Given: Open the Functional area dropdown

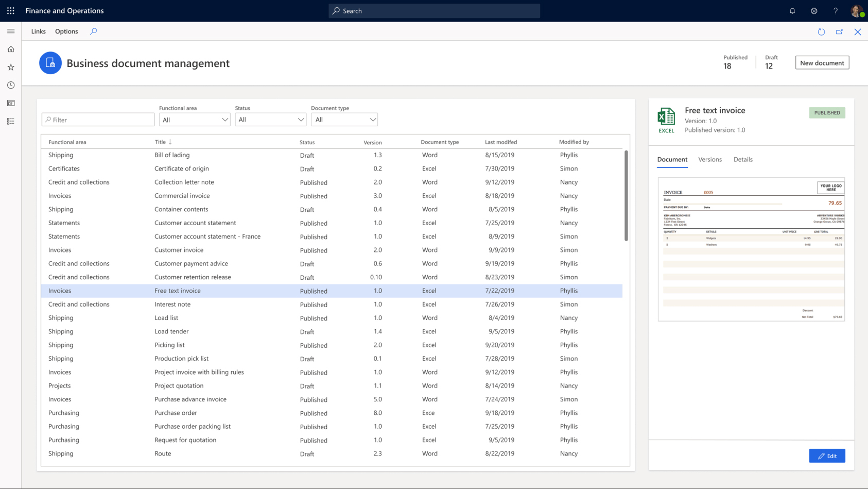Looking at the screenshot, I should click(195, 120).
